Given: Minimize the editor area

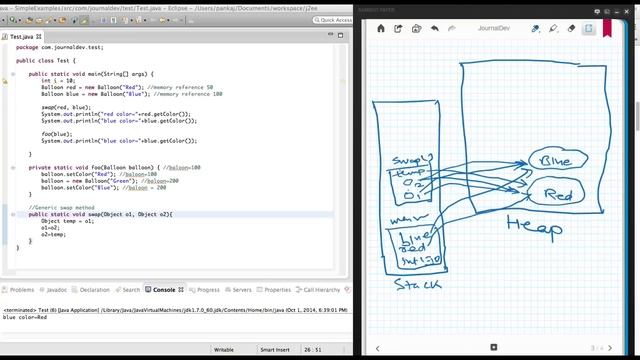Looking at the screenshot, I should pos(331,35).
